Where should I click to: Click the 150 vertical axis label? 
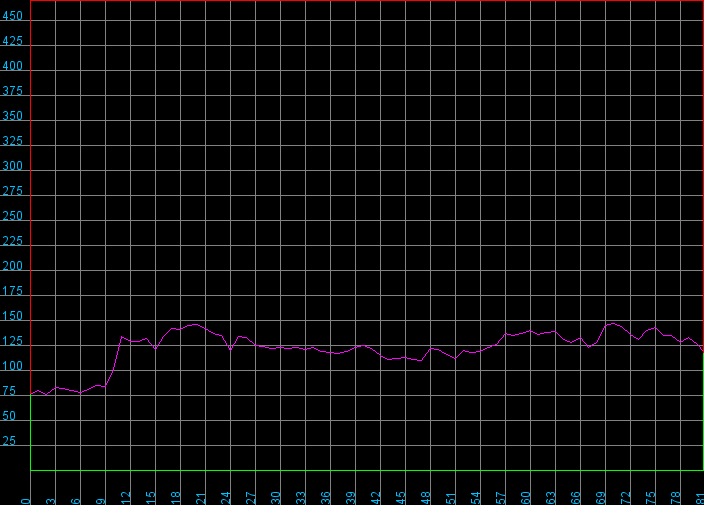tap(13, 316)
